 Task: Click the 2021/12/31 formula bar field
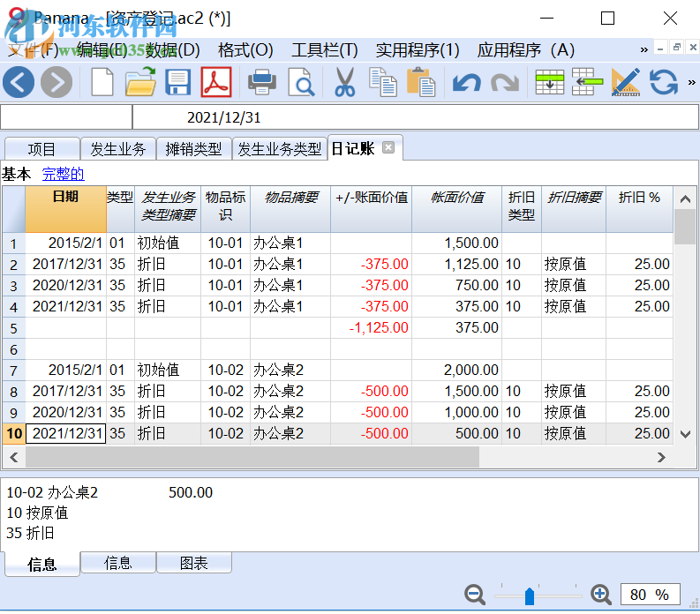(x=416, y=117)
